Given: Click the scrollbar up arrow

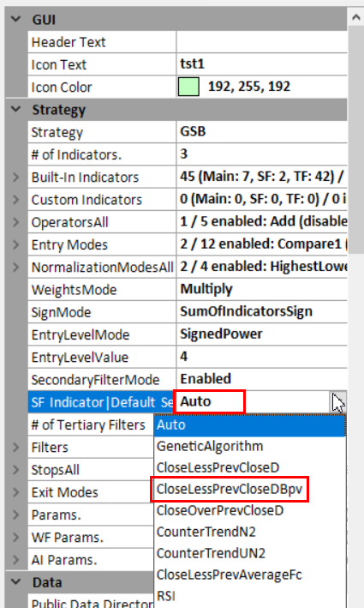Looking at the screenshot, I should tap(355, 17).
